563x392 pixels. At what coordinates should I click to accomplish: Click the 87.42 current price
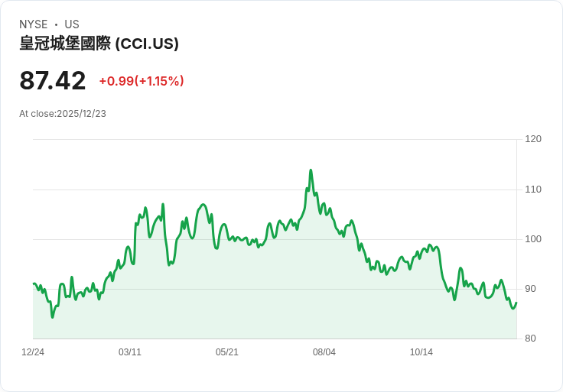pyautogui.click(x=53, y=81)
